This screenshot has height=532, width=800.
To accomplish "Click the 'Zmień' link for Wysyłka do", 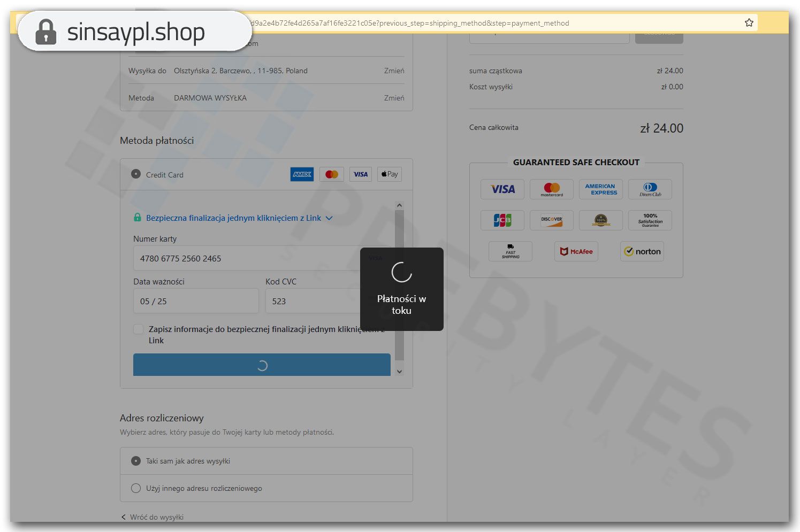I will (x=394, y=71).
